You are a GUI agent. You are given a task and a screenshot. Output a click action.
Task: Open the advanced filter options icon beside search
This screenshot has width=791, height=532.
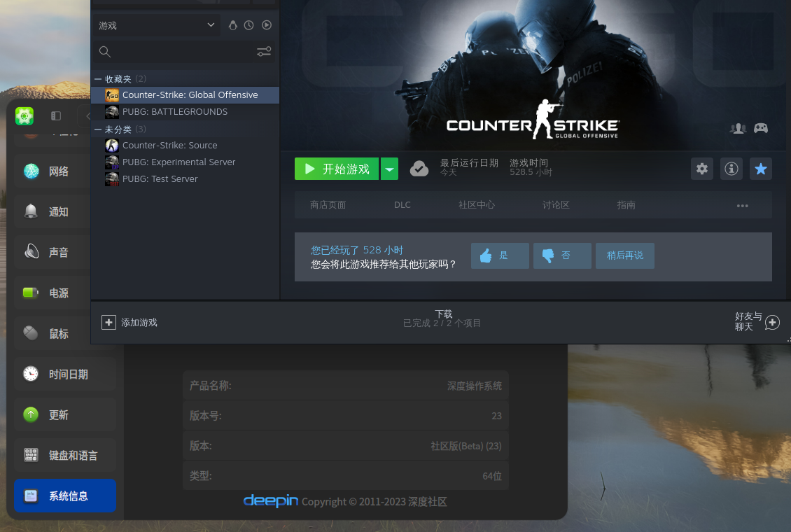(264, 51)
